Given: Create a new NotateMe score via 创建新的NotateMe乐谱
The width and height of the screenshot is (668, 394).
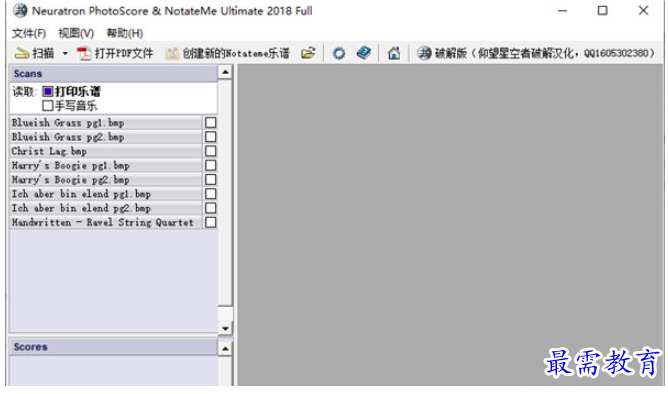Looking at the screenshot, I should [236, 54].
